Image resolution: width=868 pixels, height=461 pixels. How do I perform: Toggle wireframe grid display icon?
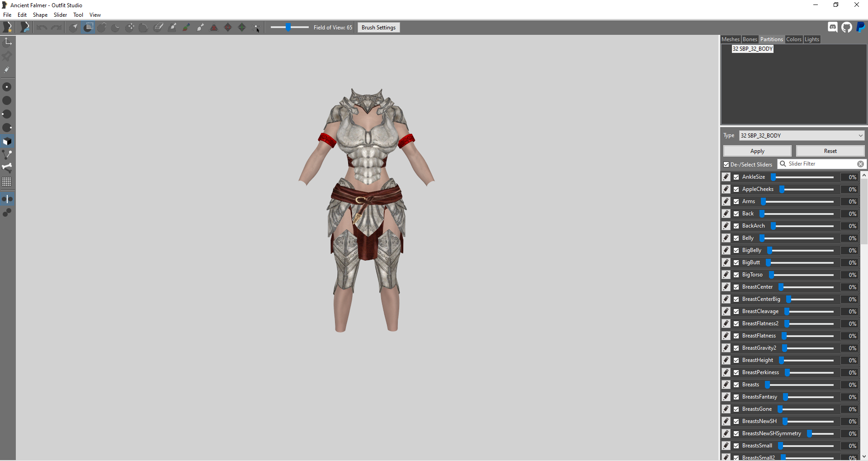[7, 182]
